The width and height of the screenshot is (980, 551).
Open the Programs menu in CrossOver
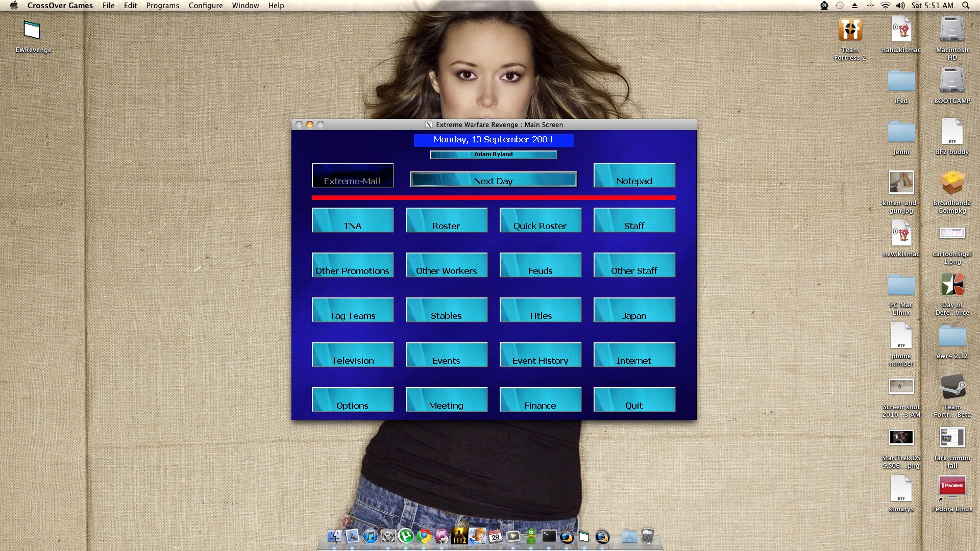[x=163, y=6]
